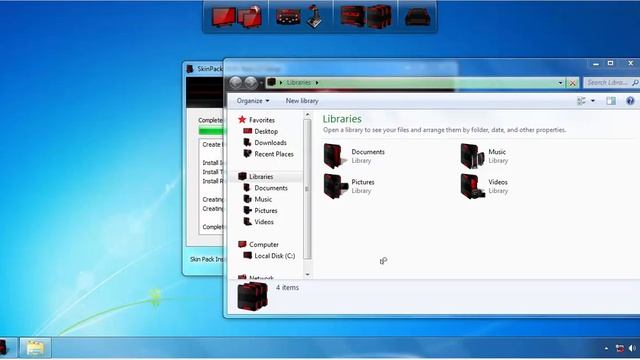Click the Search Libraries field
The height and width of the screenshot is (360, 640).
point(611,82)
